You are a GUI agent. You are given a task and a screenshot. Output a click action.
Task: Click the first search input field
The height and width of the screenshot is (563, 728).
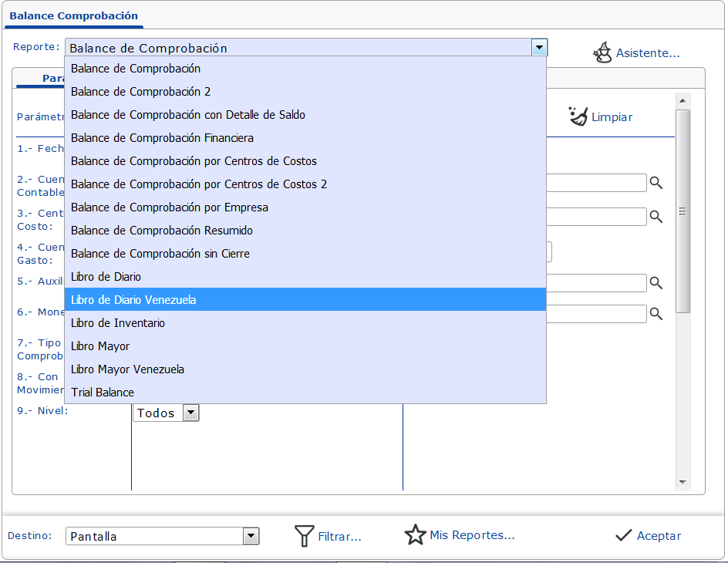[x=596, y=183]
